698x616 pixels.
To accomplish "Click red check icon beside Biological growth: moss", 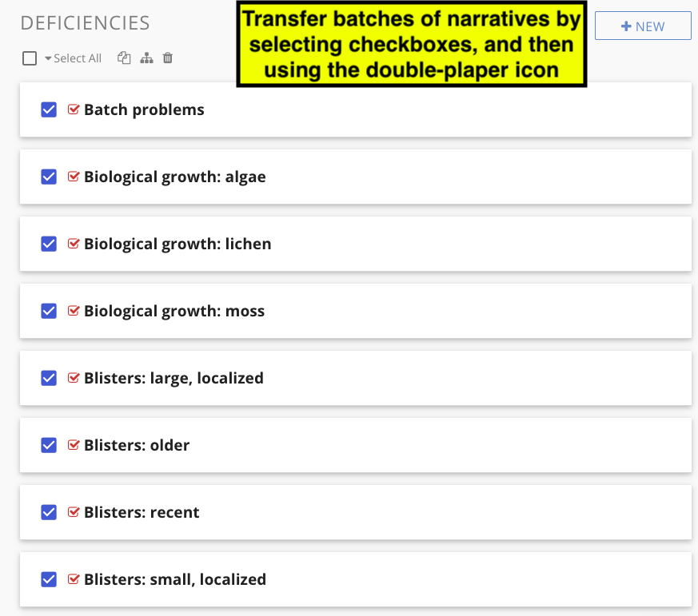I will 74,311.
